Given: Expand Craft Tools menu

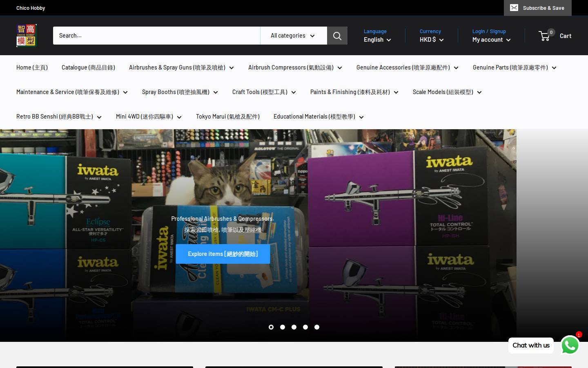Looking at the screenshot, I should pos(264,92).
